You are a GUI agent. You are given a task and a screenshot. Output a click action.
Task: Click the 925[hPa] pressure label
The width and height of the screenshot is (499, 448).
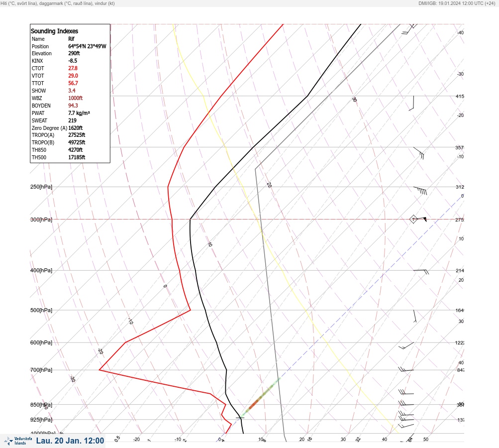41,419
